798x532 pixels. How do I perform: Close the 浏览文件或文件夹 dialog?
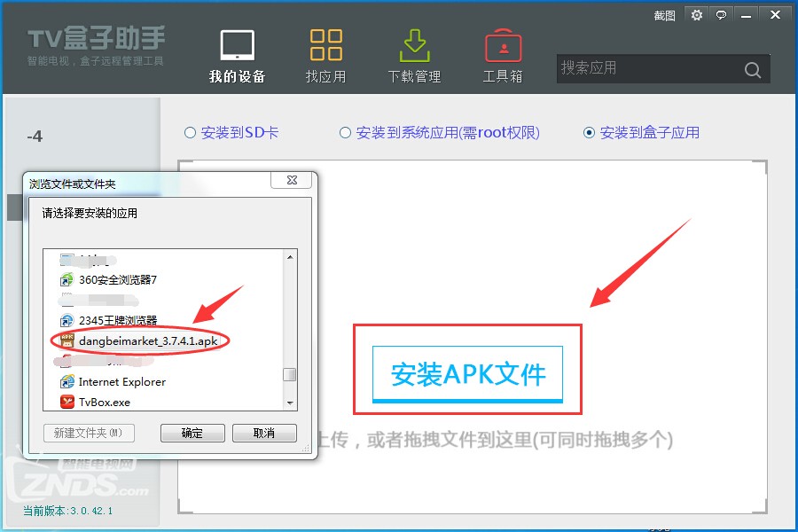(291, 180)
